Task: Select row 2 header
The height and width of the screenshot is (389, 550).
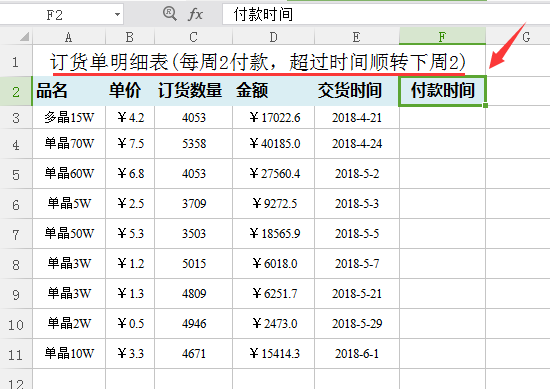Action: 16,92
